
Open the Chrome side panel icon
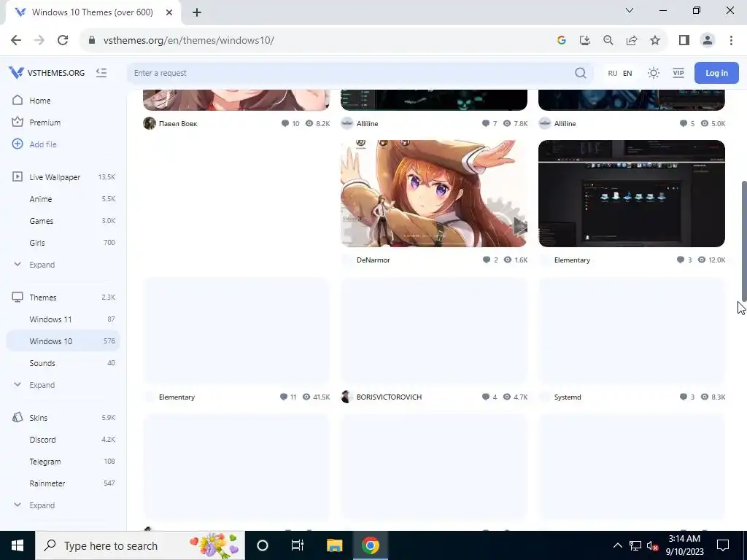tap(684, 40)
